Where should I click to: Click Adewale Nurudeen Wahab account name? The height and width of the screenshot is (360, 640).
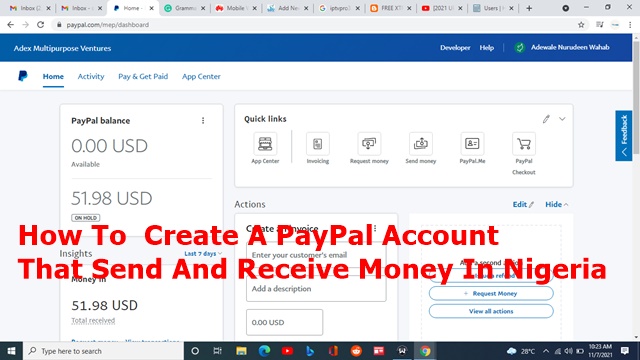pyautogui.click(x=570, y=47)
